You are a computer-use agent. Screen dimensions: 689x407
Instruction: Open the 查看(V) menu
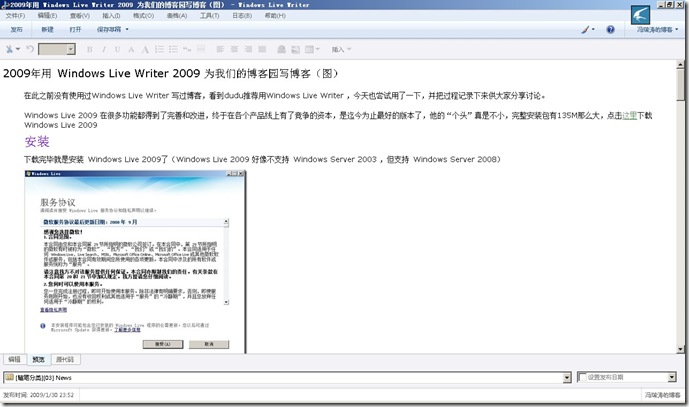coord(80,15)
